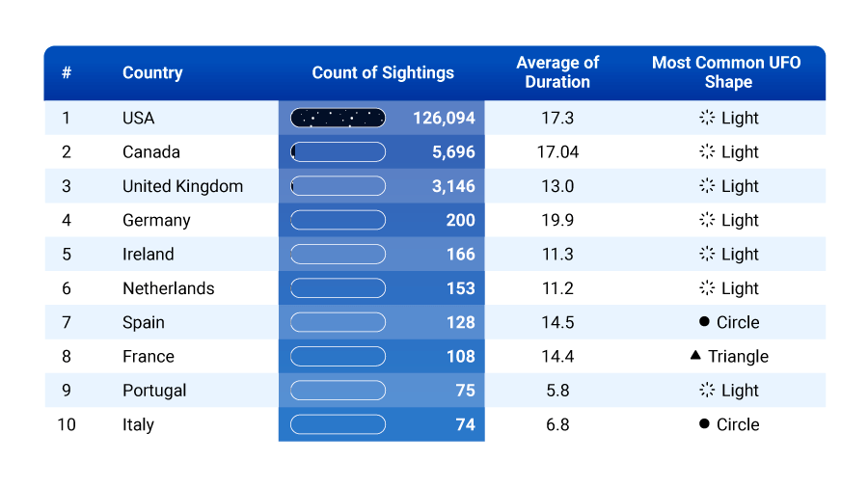Screen dimensions: 868x488
Task: Click the Light icon in Germany row
Action: (x=707, y=220)
